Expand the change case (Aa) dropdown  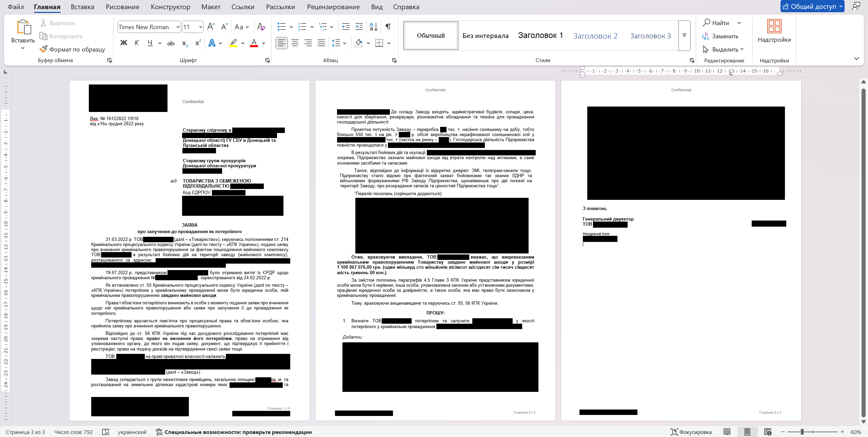tap(247, 27)
